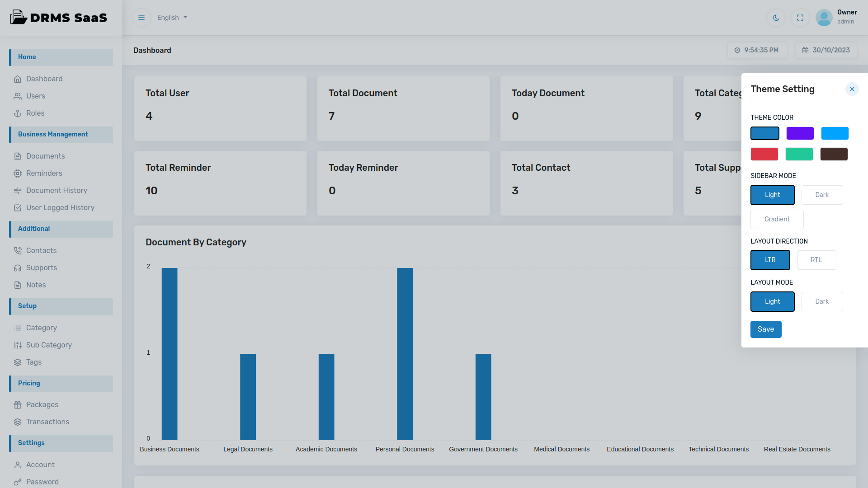The height and width of the screenshot is (488, 868).
Task: Open Packages with gift icon
Action: (18, 405)
